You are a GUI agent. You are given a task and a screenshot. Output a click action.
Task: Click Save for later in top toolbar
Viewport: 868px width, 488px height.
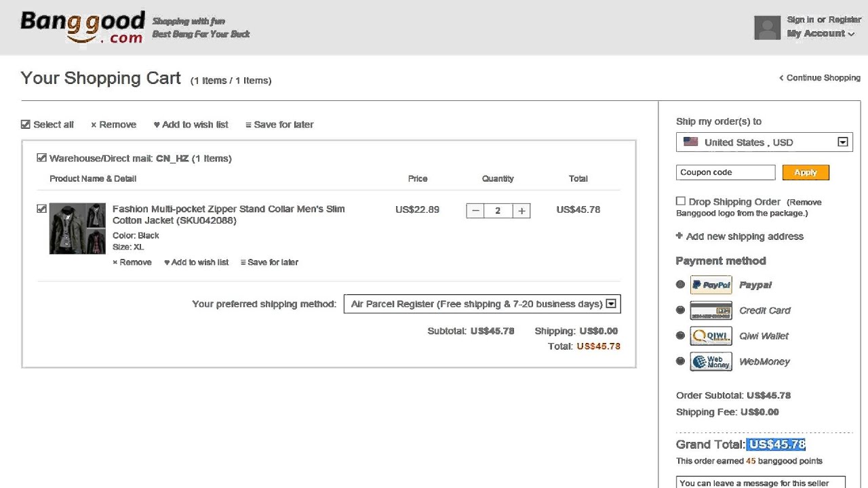click(x=279, y=125)
